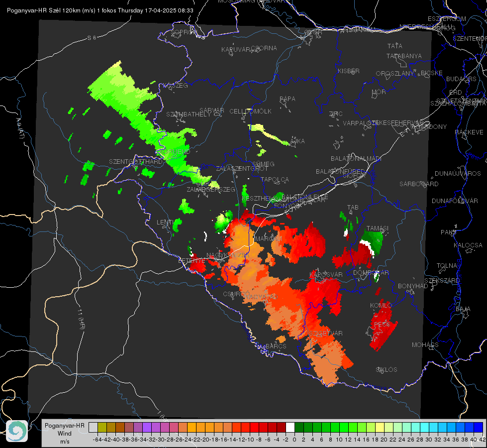The image size is (487, 448).
Task: Click the SZENTGOTTHÁRD city label
Action: (x=136, y=162)
